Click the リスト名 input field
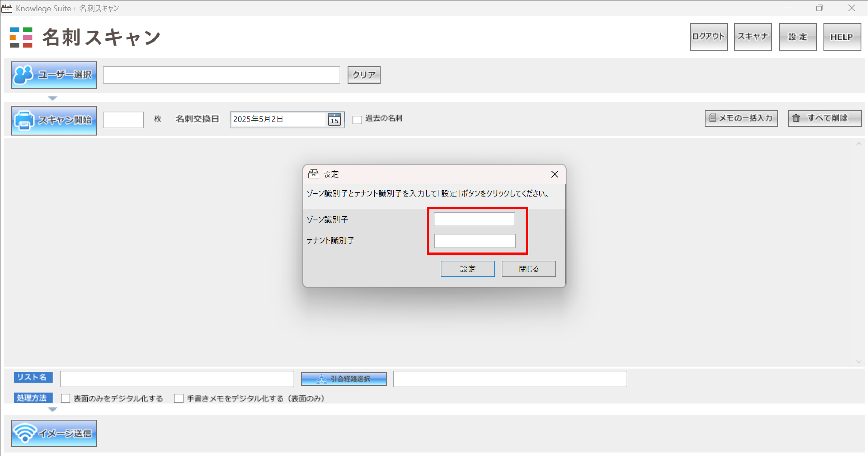868x456 pixels. pos(177,379)
